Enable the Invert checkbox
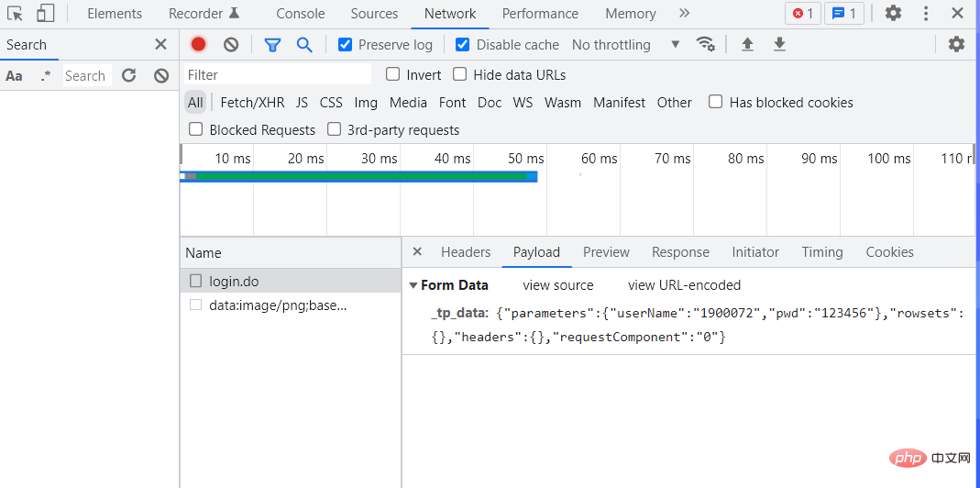This screenshot has width=980, height=488. [392, 74]
